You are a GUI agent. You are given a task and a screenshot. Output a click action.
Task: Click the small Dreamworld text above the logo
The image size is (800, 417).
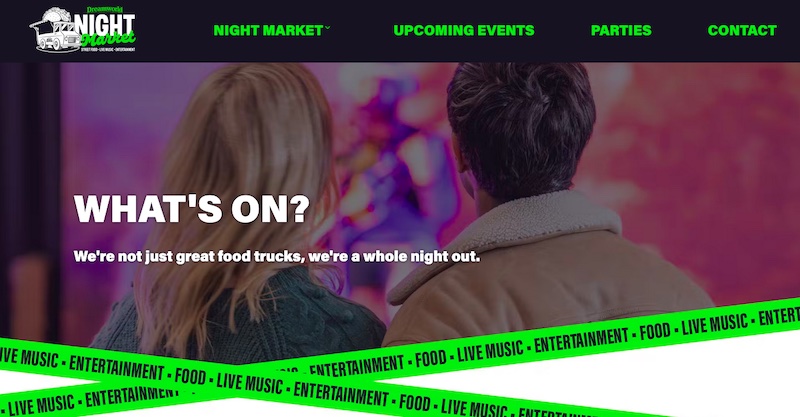(105, 9)
